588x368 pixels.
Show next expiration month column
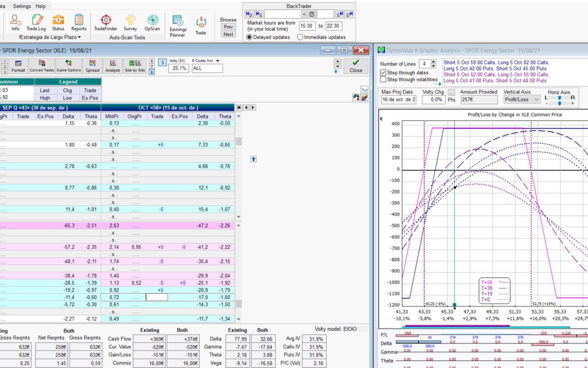tap(253, 107)
